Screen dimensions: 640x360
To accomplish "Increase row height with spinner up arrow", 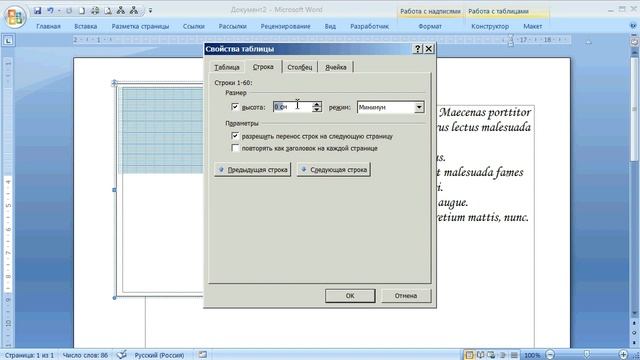I will 317,104.
